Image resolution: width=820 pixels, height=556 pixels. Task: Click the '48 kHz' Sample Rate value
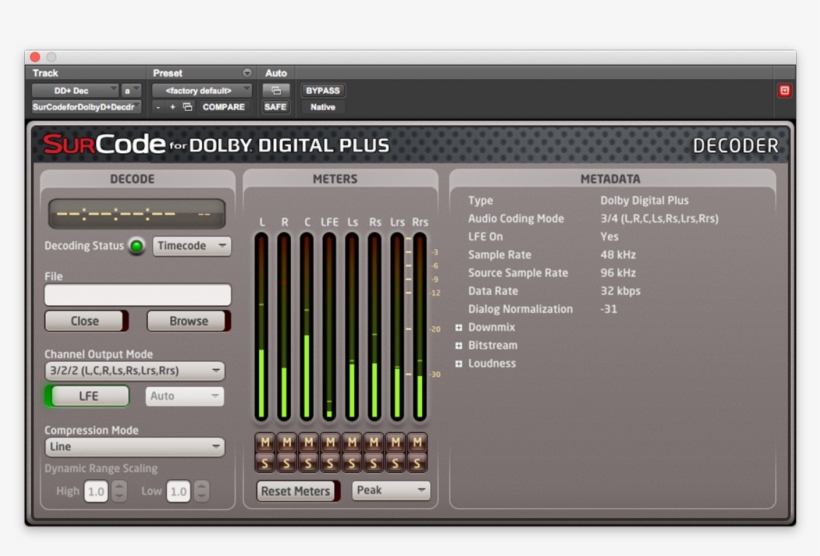click(618, 255)
